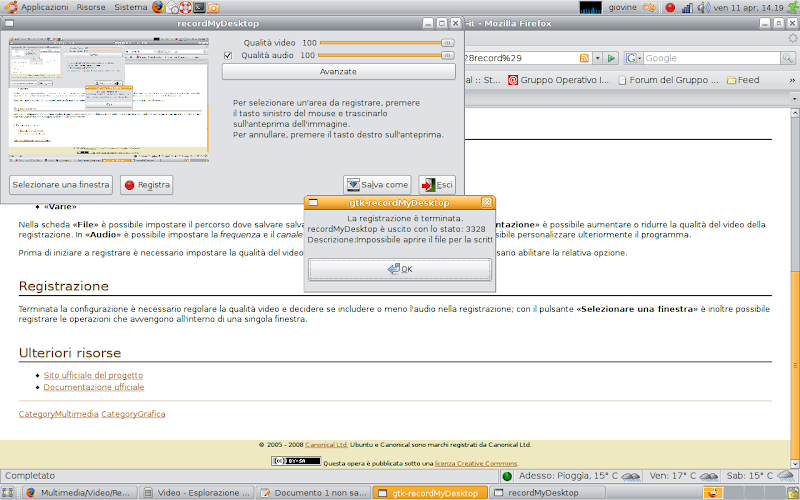
Task: Click the Ven 17° C forecast cloud icon
Action: (x=709, y=476)
